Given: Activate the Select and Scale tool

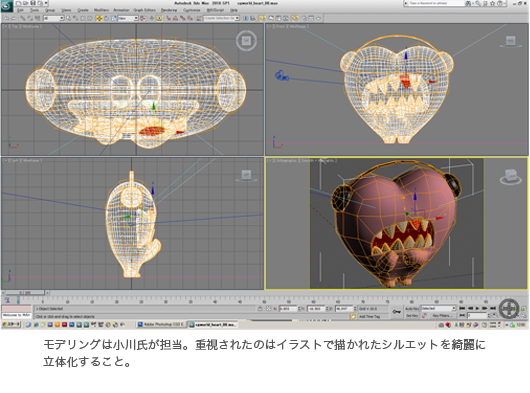Looking at the screenshot, I should [x=114, y=18].
